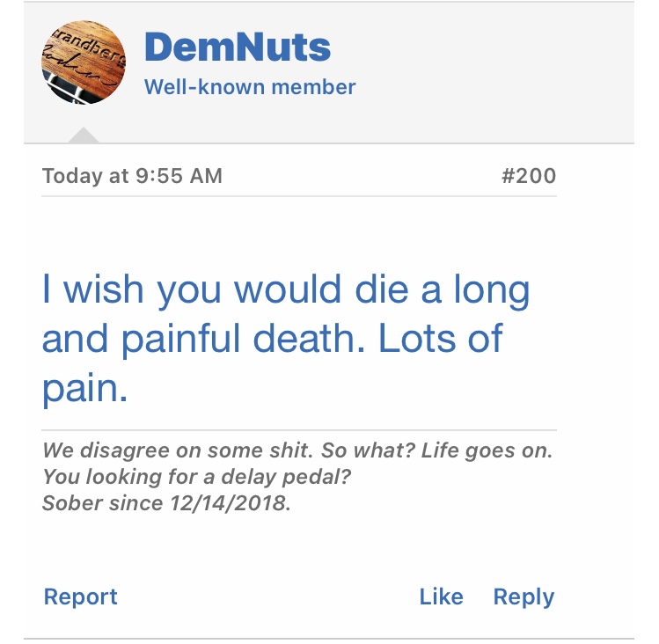
Task: Reply to the DemNuts post
Action: tap(524, 596)
